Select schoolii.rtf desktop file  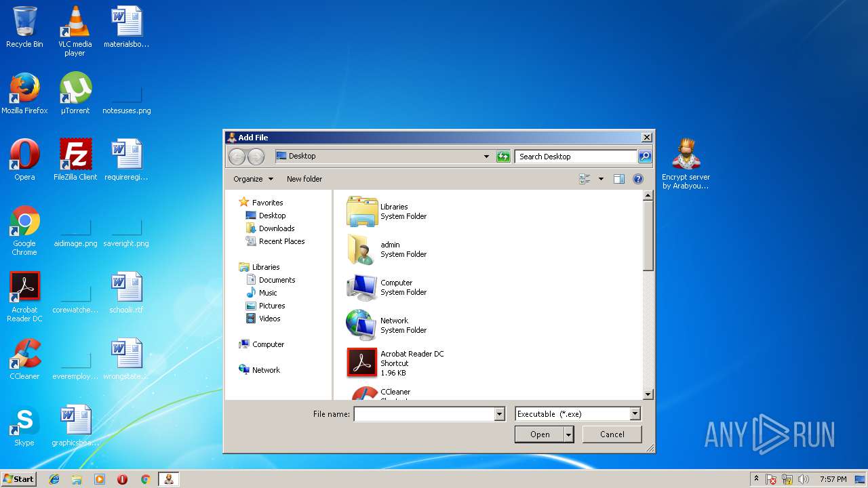pyautogui.click(x=126, y=293)
